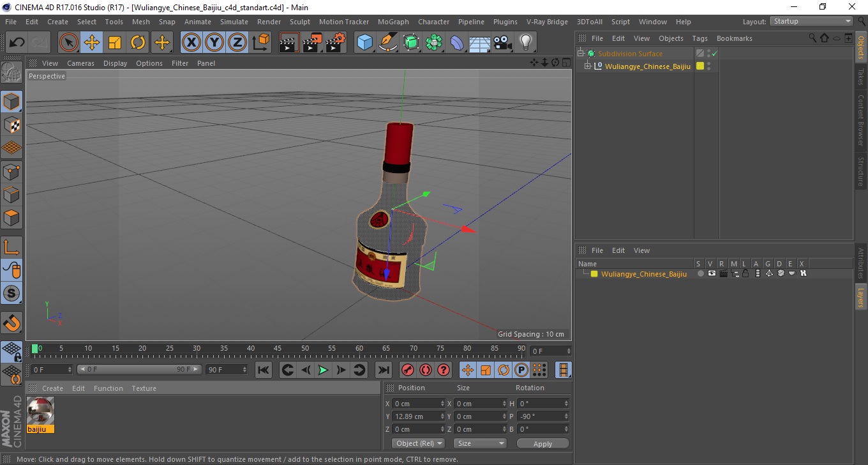Collapse Subdivision Surface tree node

click(x=581, y=54)
